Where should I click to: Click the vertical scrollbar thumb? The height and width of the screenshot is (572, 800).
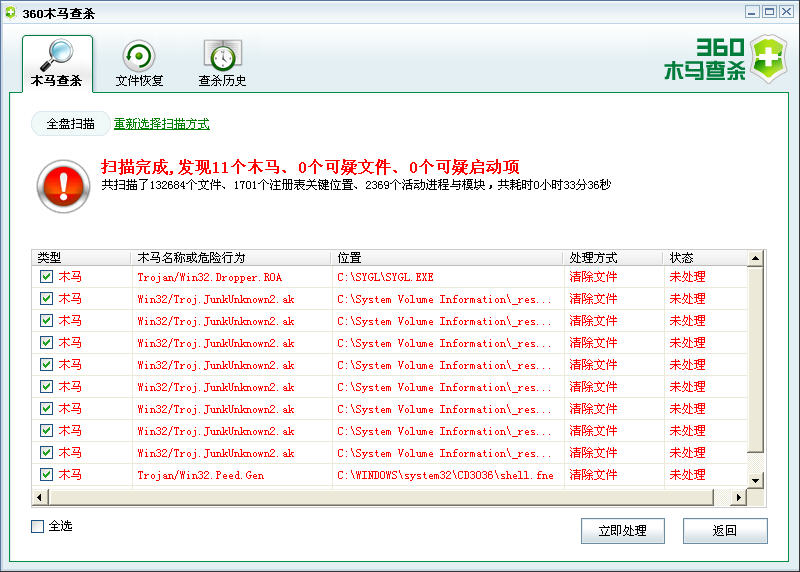click(x=756, y=359)
